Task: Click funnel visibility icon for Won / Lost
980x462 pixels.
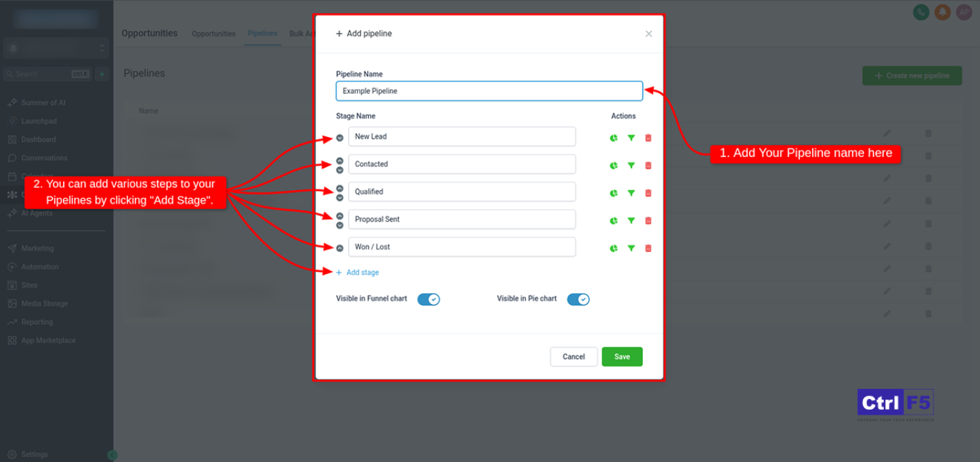Action: (631, 248)
